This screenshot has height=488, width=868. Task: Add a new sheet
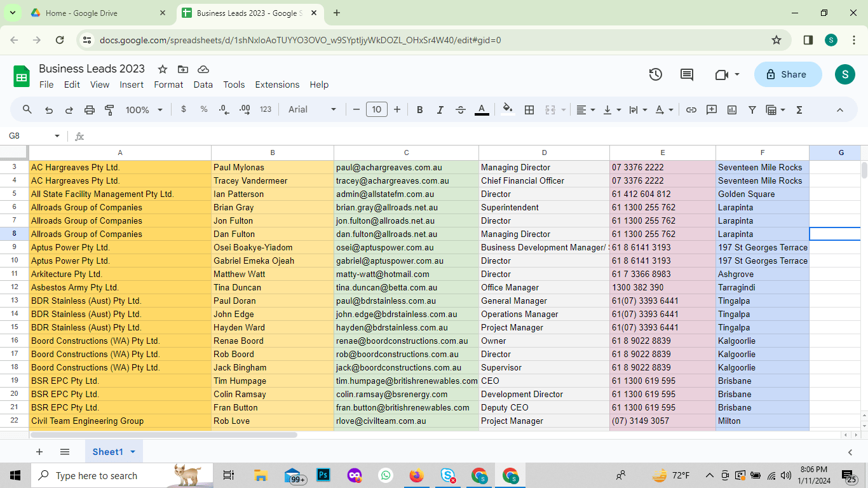click(39, 452)
